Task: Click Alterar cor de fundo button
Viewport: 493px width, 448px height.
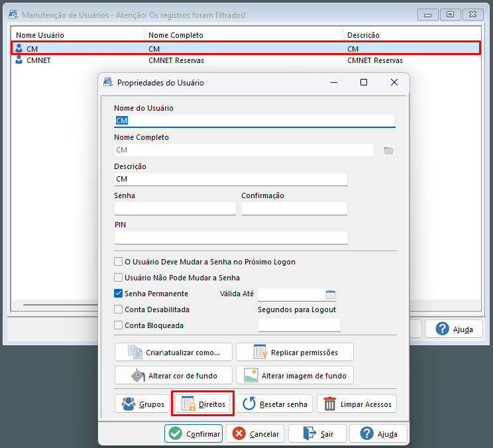Action: pyautogui.click(x=174, y=375)
